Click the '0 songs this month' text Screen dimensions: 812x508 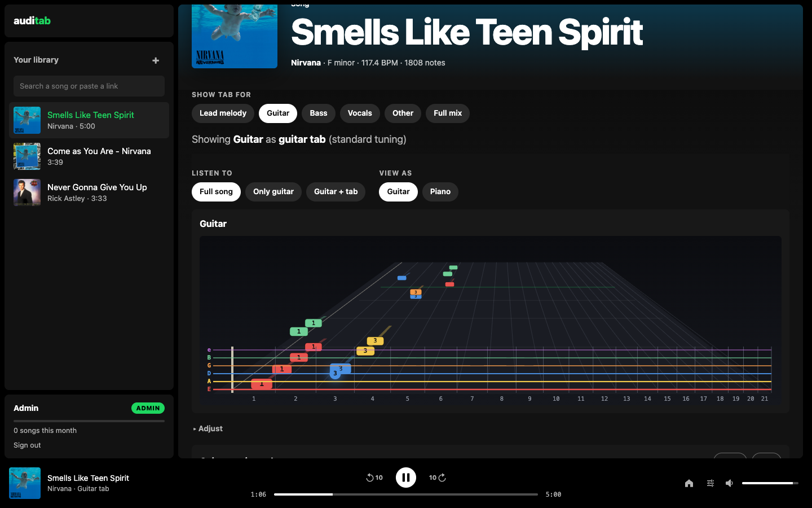coord(45,431)
